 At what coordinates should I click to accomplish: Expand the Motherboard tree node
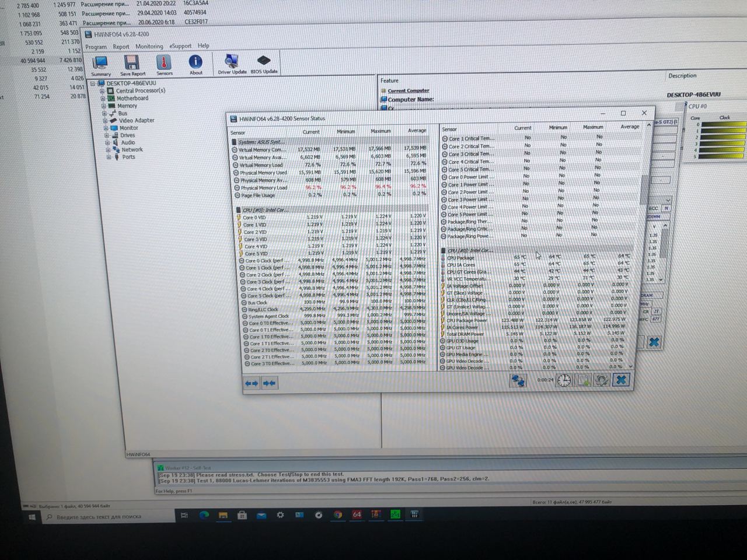[x=103, y=99]
